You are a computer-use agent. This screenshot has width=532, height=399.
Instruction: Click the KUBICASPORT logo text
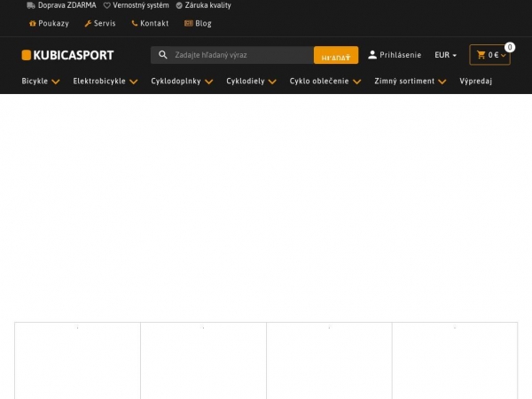[x=74, y=55]
